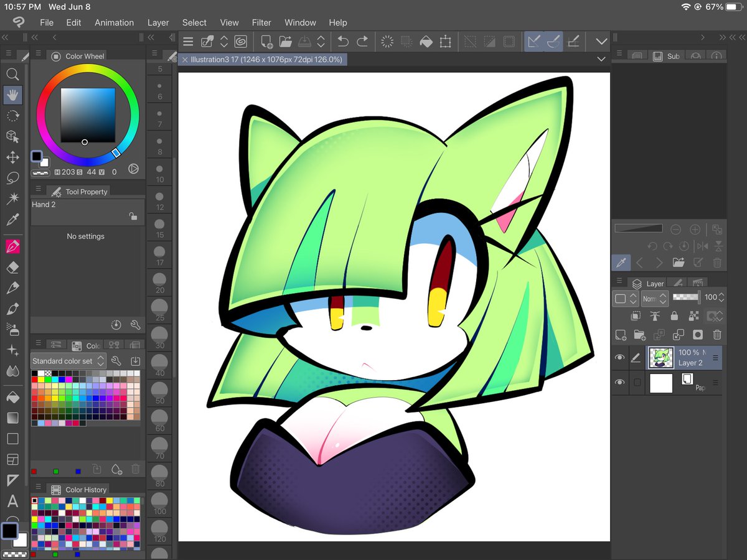Open file with command bar folder icon
Viewport: 747px width, 560px height.
tap(286, 42)
